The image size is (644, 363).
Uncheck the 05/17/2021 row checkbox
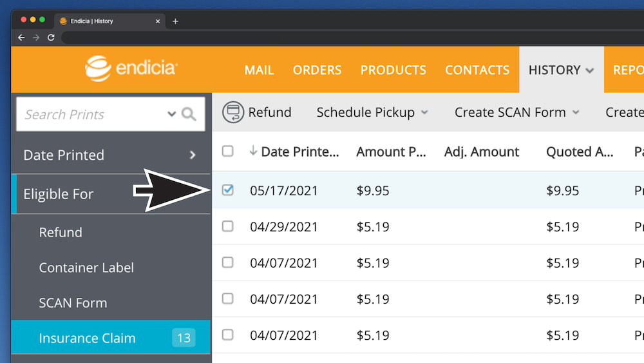(x=227, y=190)
